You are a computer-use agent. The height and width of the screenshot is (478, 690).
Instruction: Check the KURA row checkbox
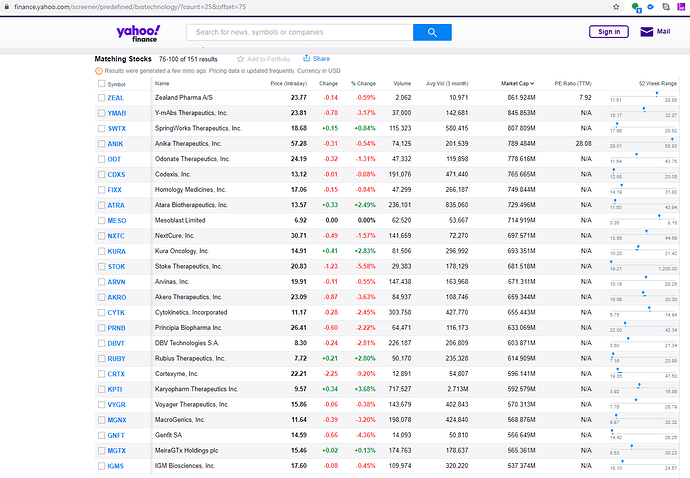[102, 251]
